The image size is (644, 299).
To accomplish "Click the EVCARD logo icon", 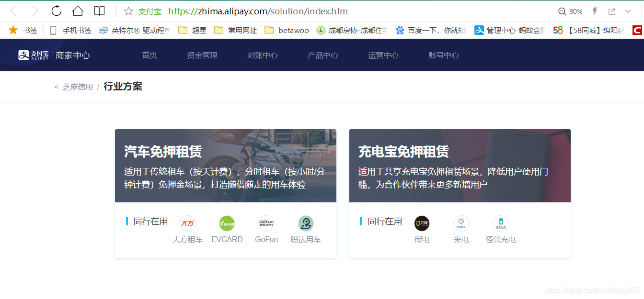I will [227, 223].
